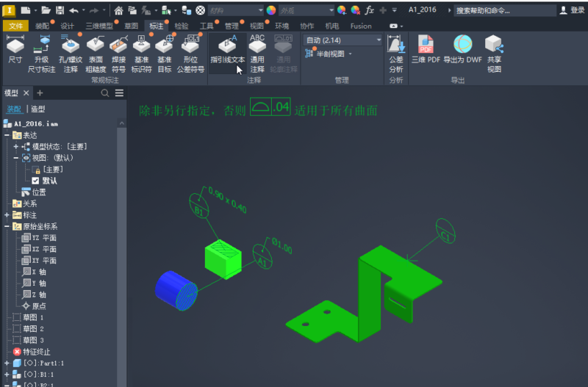Click the search help and commands field

pyautogui.click(x=505, y=10)
